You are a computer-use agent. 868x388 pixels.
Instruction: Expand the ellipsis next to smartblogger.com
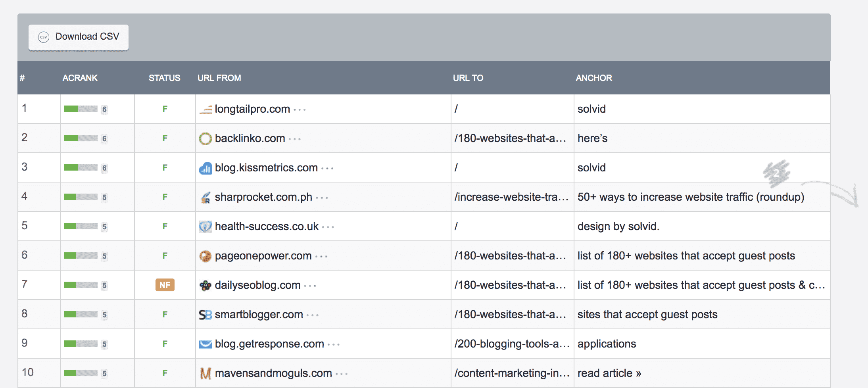pyautogui.click(x=312, y=315)
